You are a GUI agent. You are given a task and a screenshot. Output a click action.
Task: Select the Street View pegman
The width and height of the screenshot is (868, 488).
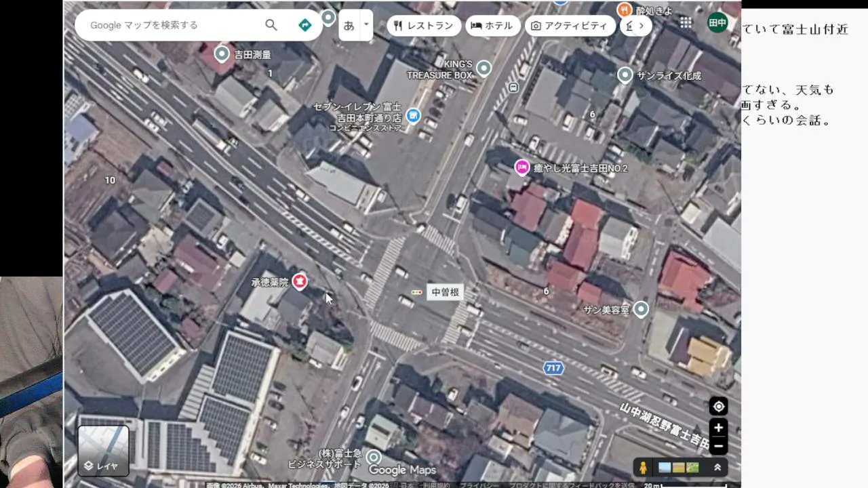click(x=643, y=468)
